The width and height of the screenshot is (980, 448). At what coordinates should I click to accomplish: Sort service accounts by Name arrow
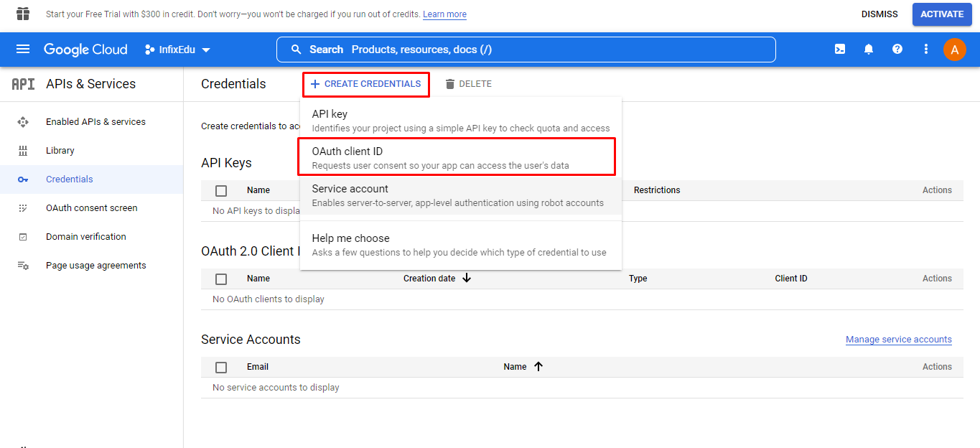pyautogui.click(x=538, y=366)
